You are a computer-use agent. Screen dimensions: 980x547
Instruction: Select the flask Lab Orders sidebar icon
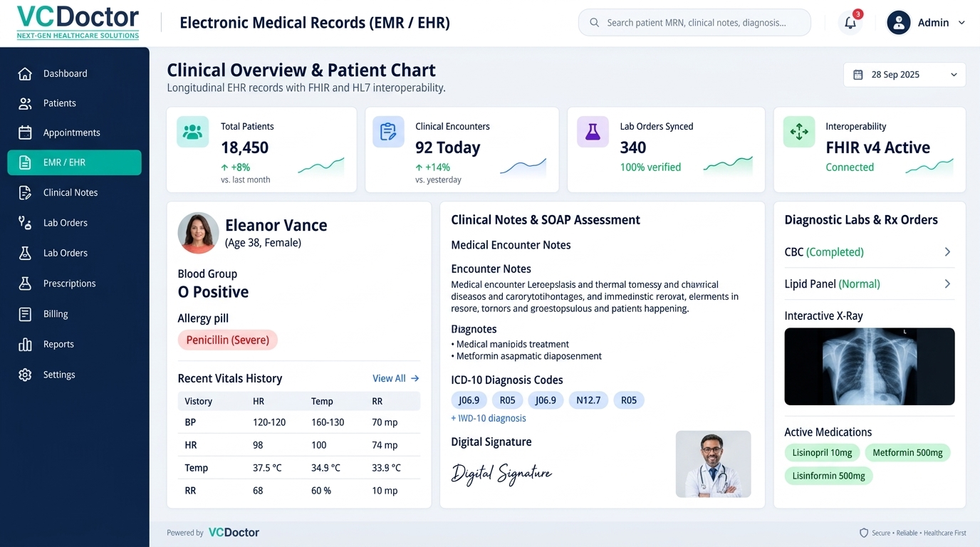(x=25, y=253)
